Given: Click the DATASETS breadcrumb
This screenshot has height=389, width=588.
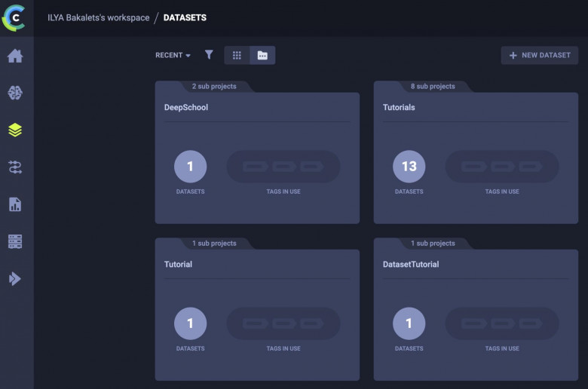Looking at the screenshot, I should pyautogui.click(x=185, y=17).
